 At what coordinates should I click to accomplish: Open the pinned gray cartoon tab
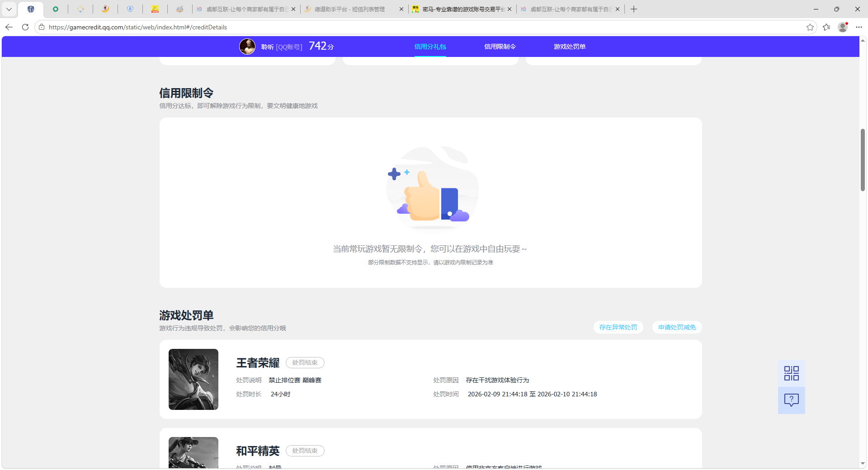click(x=180, y=9)
